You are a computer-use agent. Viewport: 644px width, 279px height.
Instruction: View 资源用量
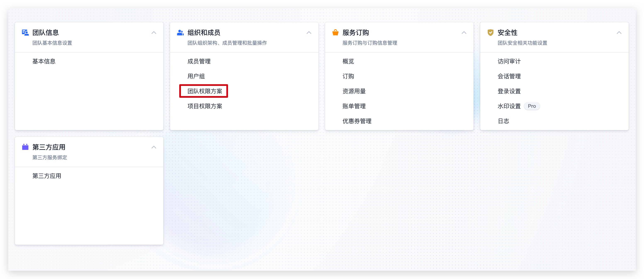point(354,91)
